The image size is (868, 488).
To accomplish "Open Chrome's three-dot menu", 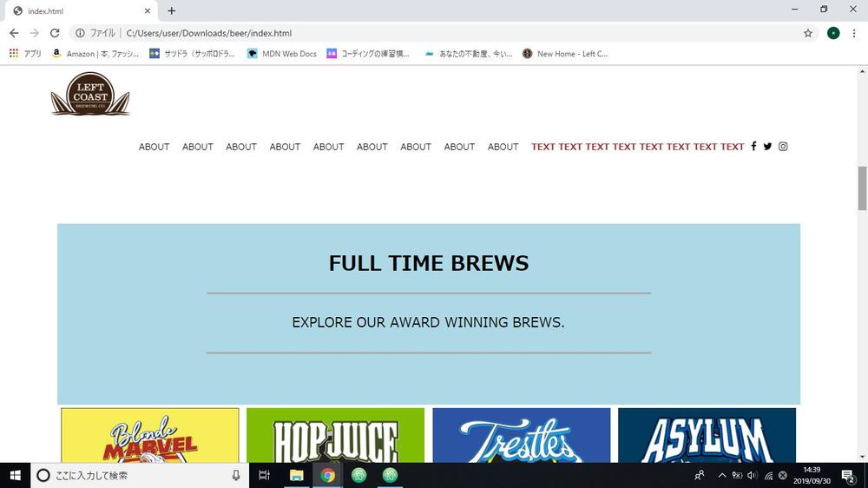I will 854,33.
